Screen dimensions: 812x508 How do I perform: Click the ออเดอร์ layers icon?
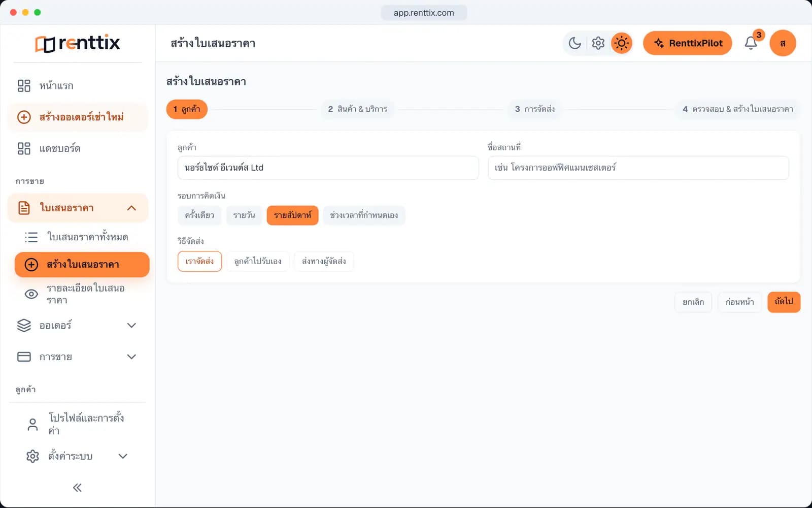[x=24, y=326]
